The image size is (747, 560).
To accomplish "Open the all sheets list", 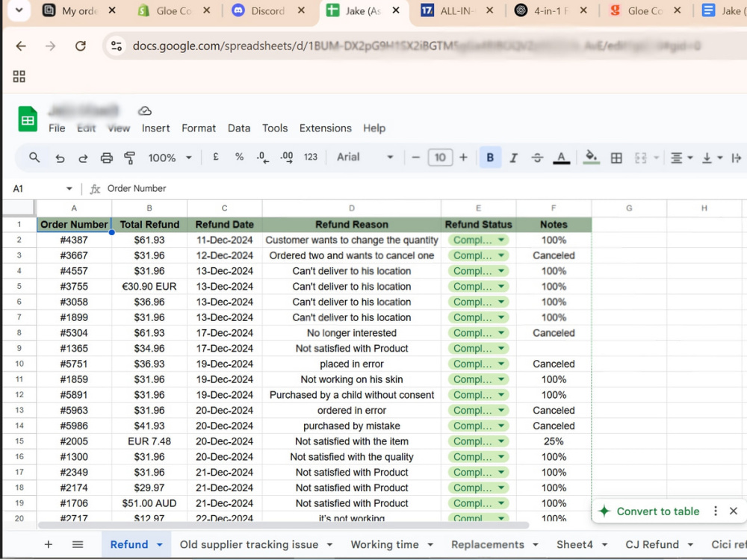I will [78, 544].
